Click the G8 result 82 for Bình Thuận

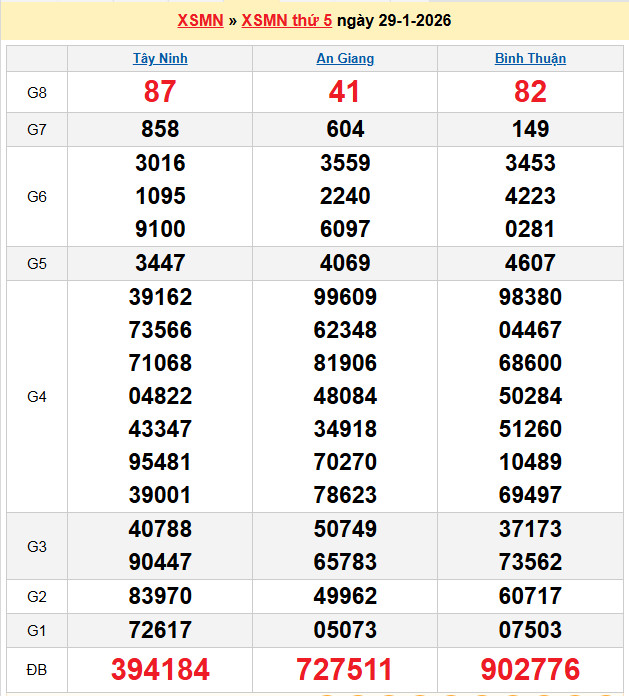(x=530, y=92)
